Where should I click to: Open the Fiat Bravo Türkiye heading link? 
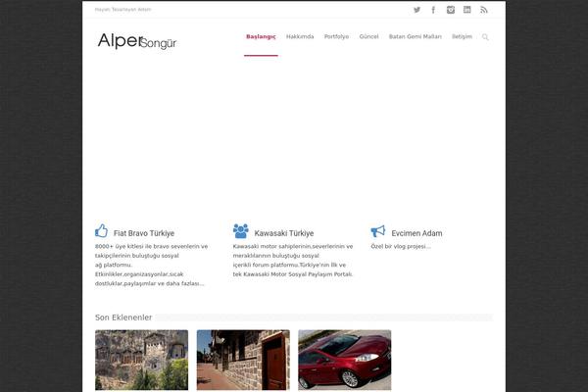tap(144, 233)
